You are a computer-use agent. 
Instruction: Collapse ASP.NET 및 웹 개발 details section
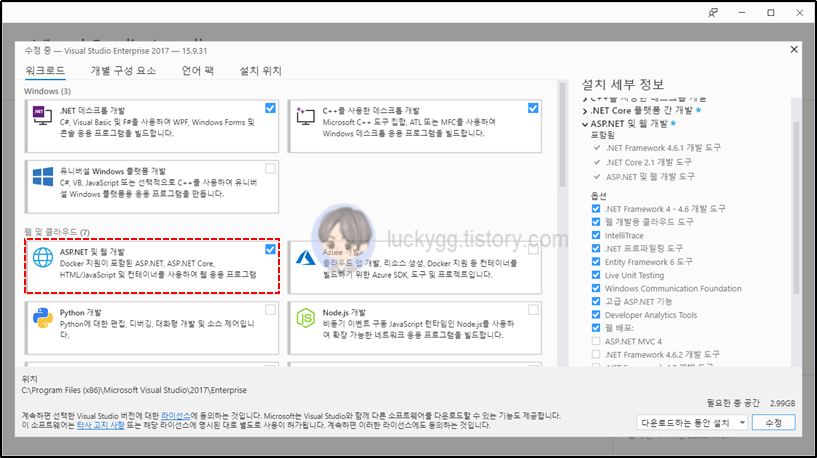pos(585,124)
